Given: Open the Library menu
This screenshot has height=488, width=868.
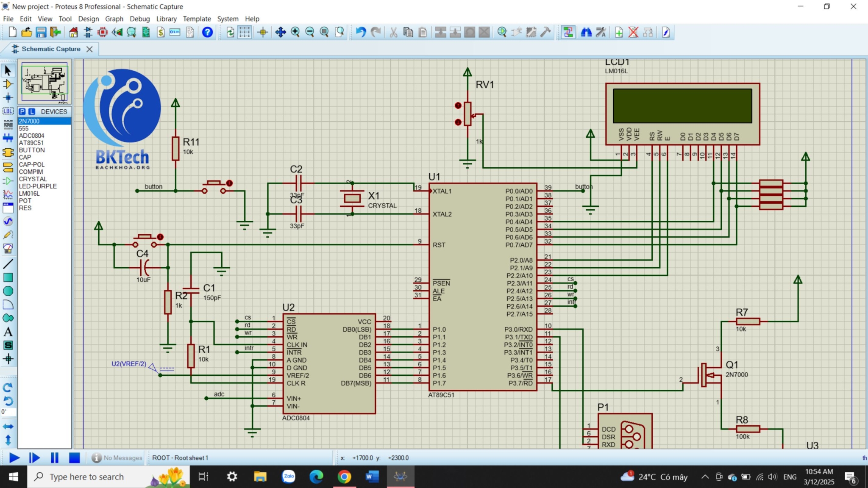Looking at the screenshot, I should 166,19.
